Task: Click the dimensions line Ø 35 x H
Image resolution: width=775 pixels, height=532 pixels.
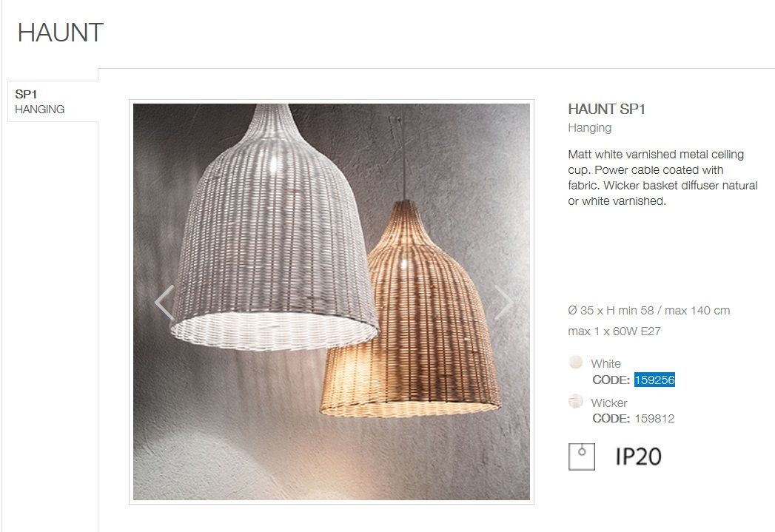Action: pos(649,310)
